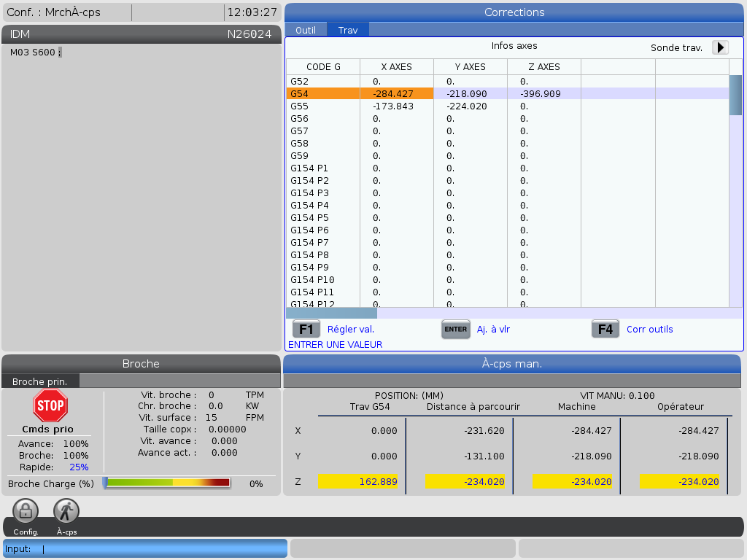
Task: Click the vertical scrollbar of offsets table
Action: [x=735, y=190]
